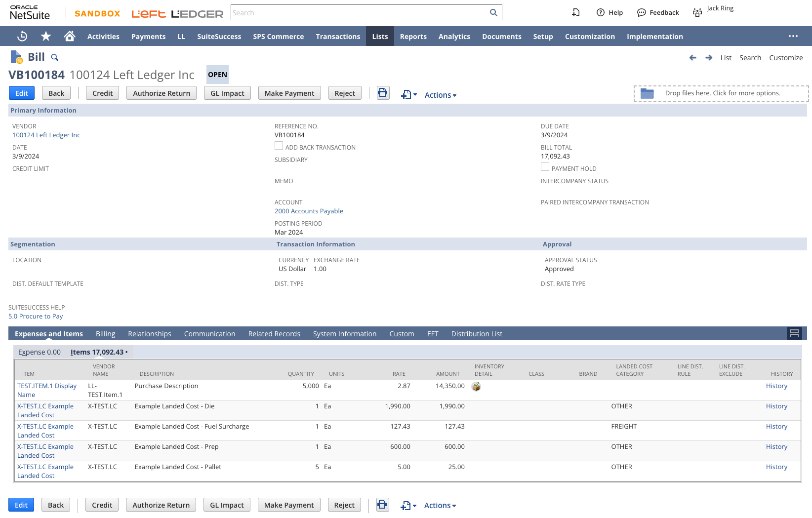Screen dimensions: 812x518
Task: Switch to the Relationships subtab
Action: pos(150,334)
